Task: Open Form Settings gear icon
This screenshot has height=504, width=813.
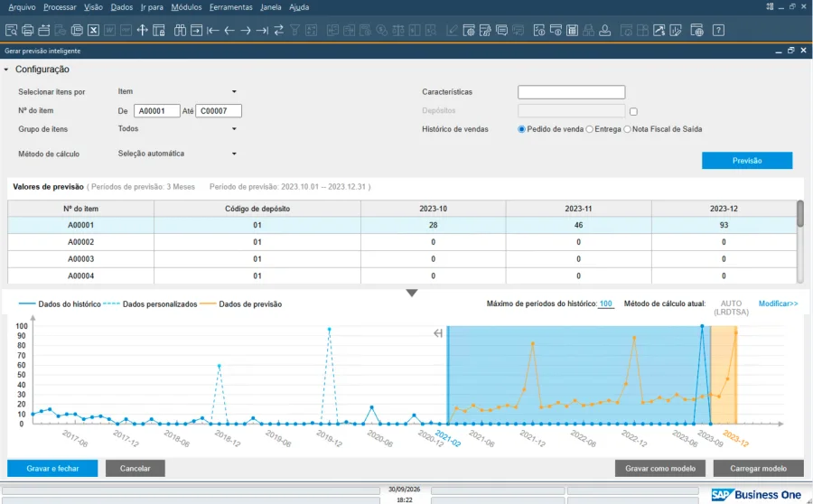Action: coord(469,30)
